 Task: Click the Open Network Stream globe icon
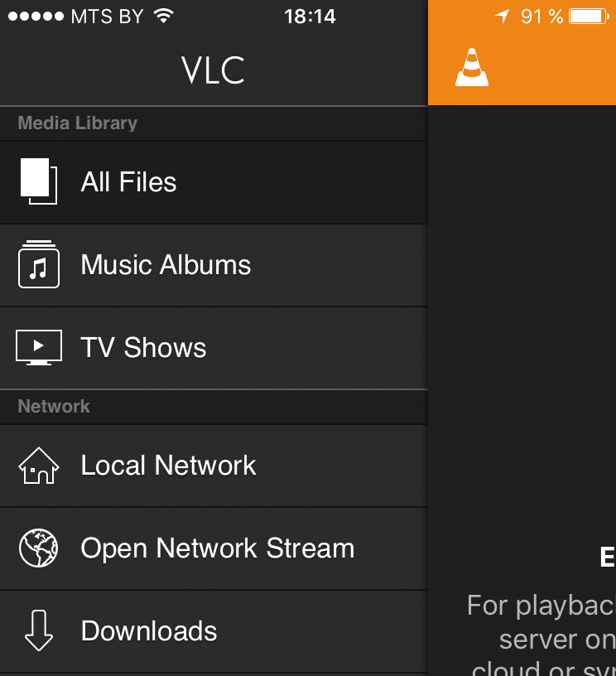point(38,548)
